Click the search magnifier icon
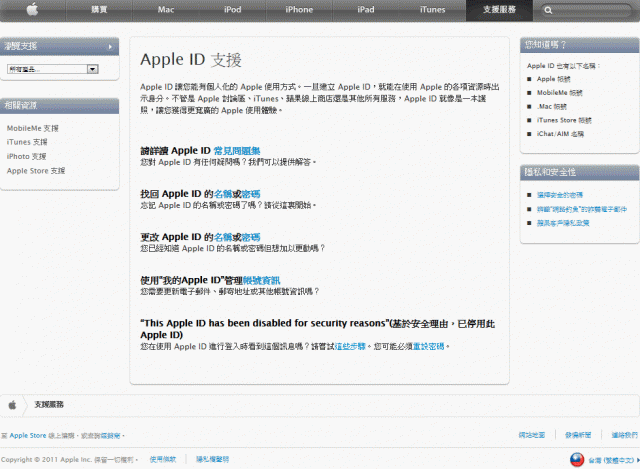 (548, 10)
